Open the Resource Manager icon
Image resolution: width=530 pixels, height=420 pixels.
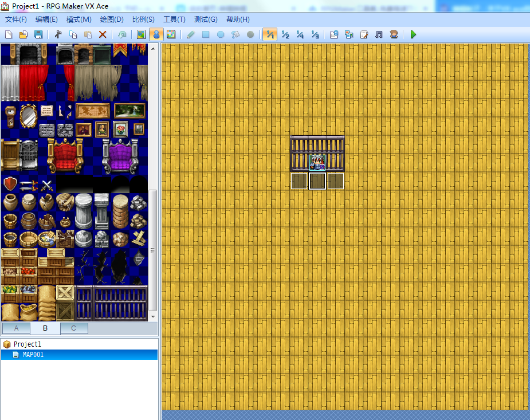click(349, 34)
